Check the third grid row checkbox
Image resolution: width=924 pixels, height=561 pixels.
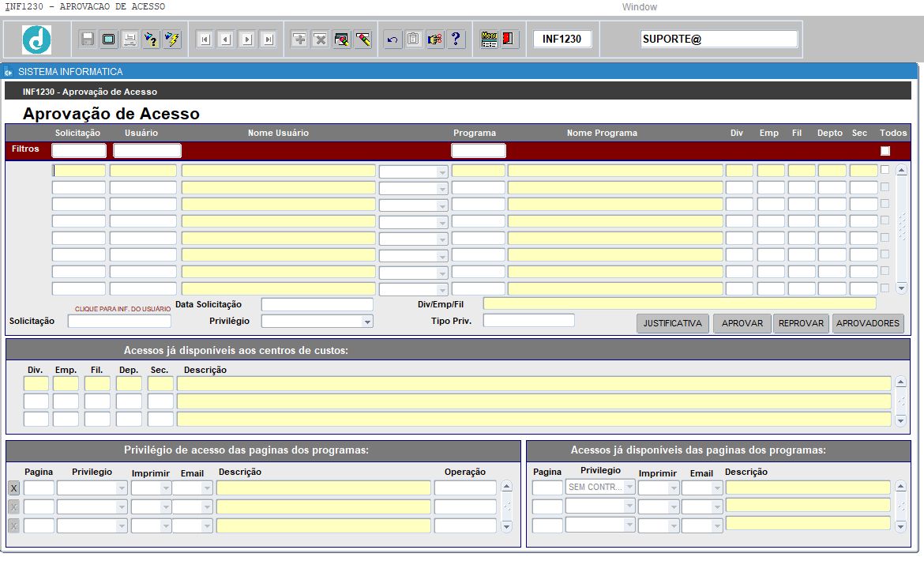pos(885,203)
